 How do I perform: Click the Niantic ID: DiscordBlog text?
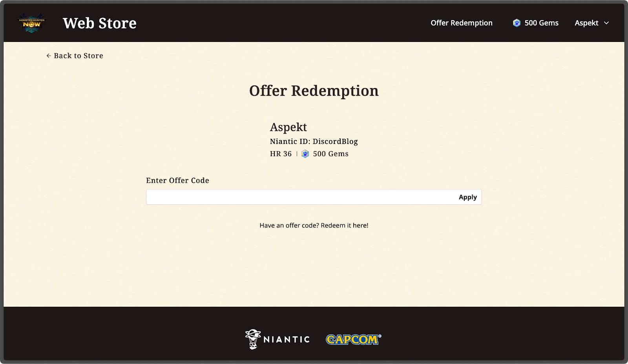(x=314, y=142)
